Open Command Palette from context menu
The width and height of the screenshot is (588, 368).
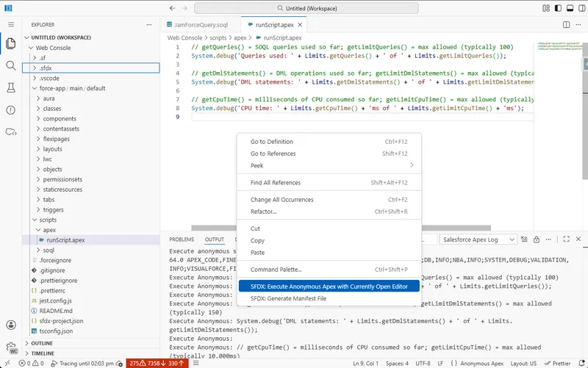[x=329, y=270]
